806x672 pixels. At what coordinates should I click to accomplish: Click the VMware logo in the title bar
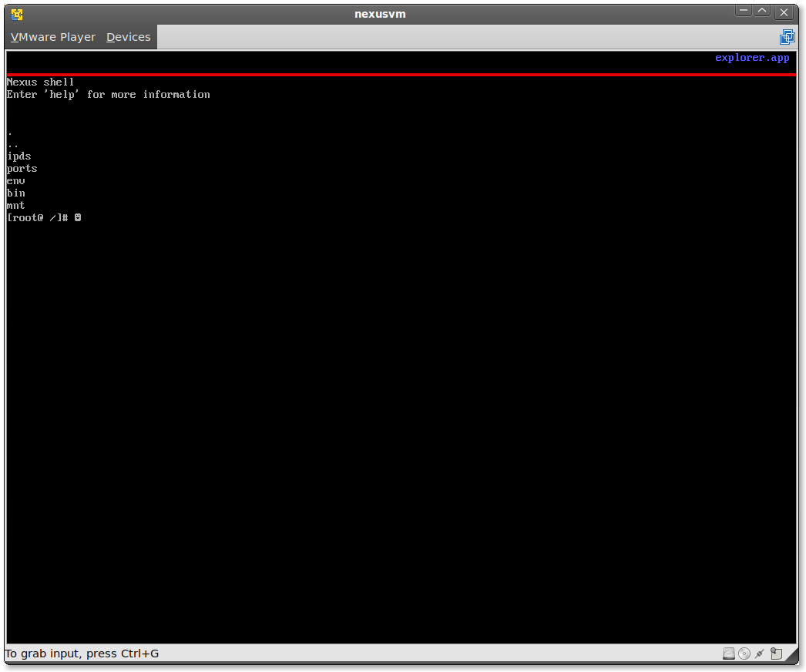pyautogui.click(x=17, y=14)
